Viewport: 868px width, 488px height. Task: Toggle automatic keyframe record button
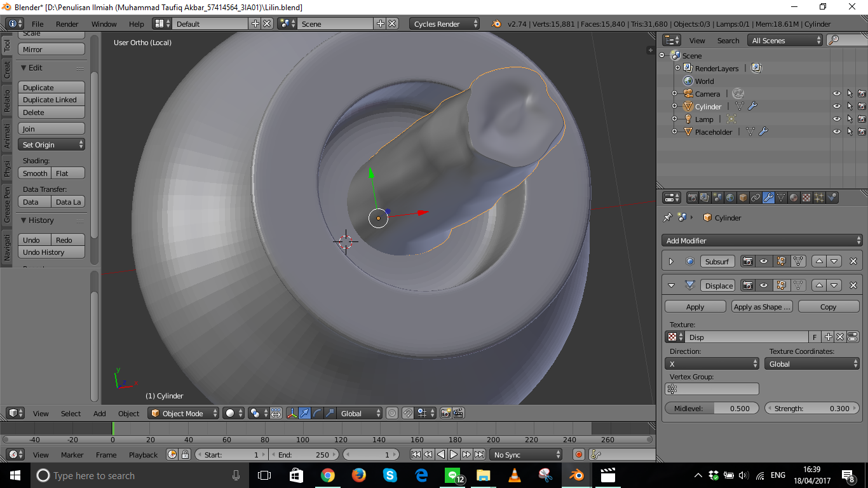(x=578, y=454)
